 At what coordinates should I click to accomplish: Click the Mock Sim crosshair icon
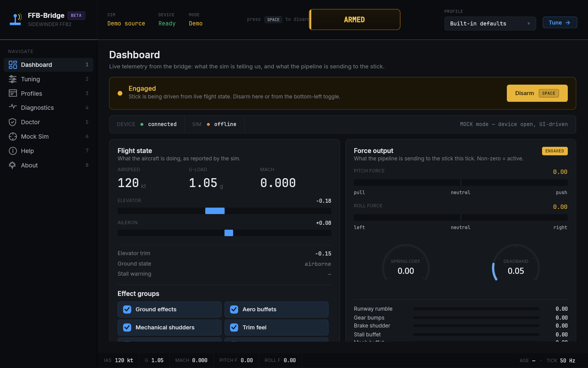point(13,136)
